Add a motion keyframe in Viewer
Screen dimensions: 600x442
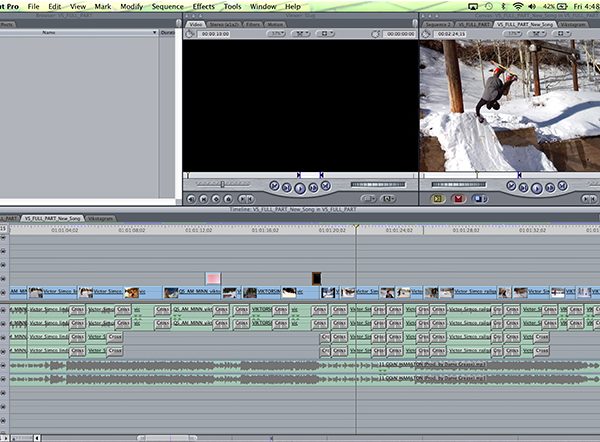(x=216, y=199)
